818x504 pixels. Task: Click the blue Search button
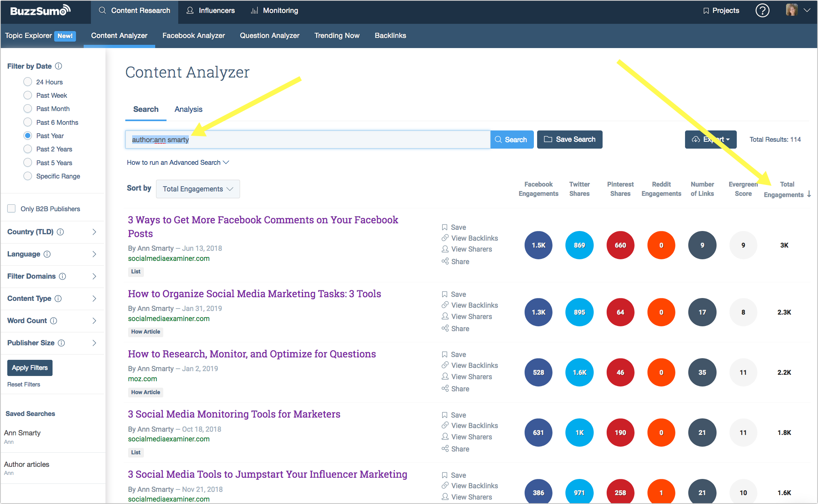click(512, 139)
